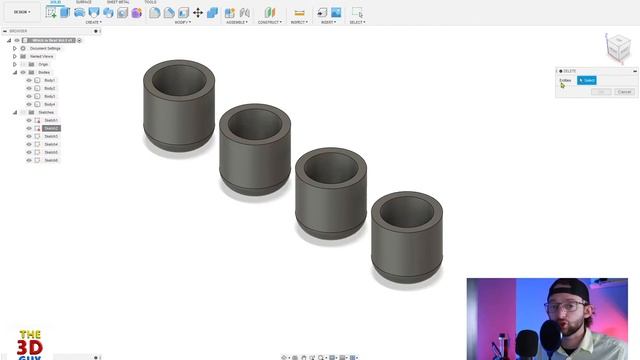Expand the Named Views node

15,56
